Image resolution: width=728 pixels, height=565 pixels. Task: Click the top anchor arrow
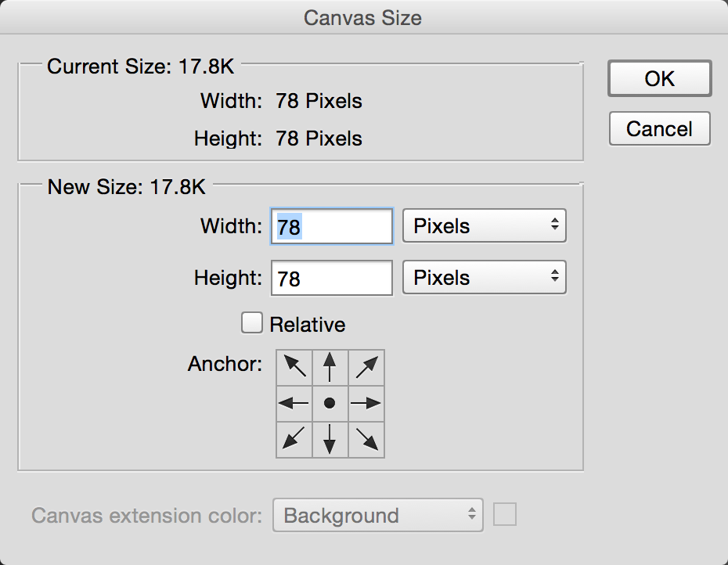(330, 367)
